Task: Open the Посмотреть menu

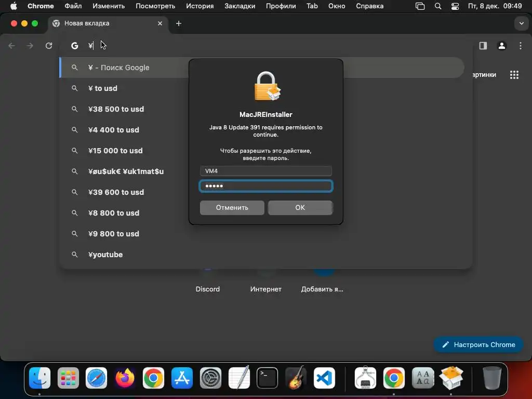Action: (155, 6)
